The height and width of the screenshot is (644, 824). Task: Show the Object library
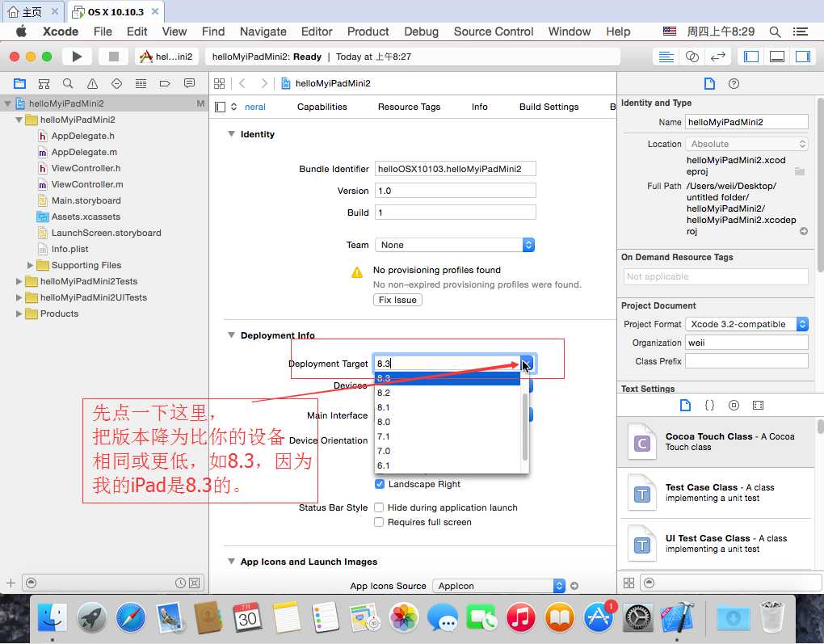tap(734, 406)
